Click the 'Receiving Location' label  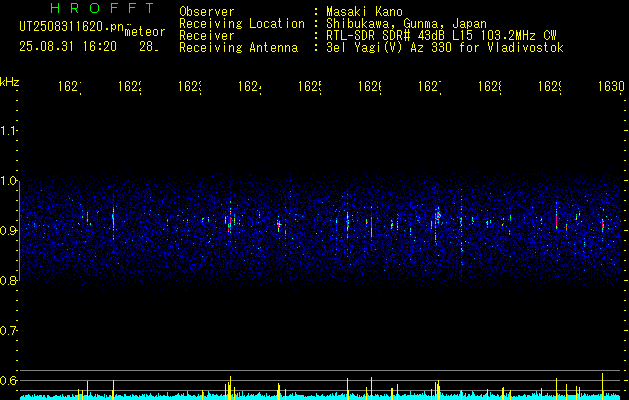click(242, 24)
